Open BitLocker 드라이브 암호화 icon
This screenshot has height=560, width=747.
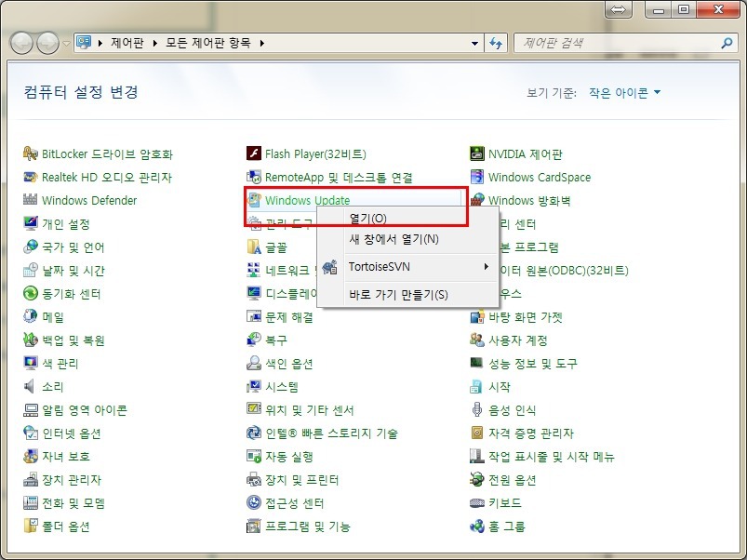[x=31, y=153]
